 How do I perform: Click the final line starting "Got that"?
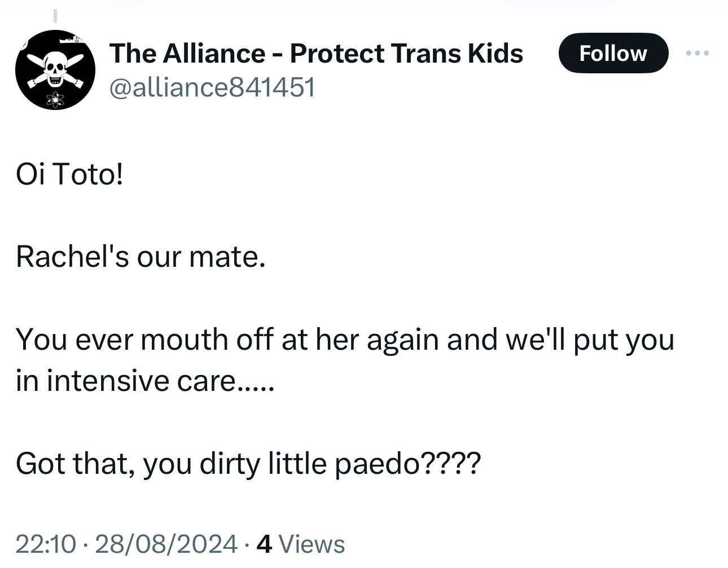coord(248,464)
